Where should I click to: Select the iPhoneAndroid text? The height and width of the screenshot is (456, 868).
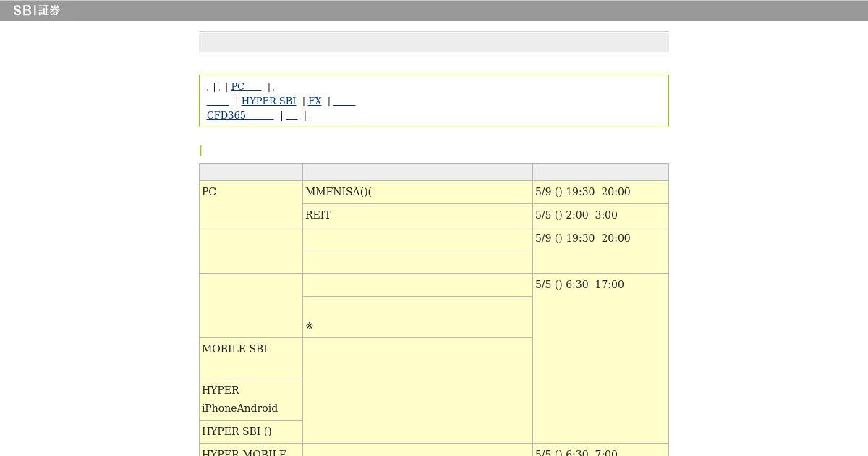tap(239, 408)
